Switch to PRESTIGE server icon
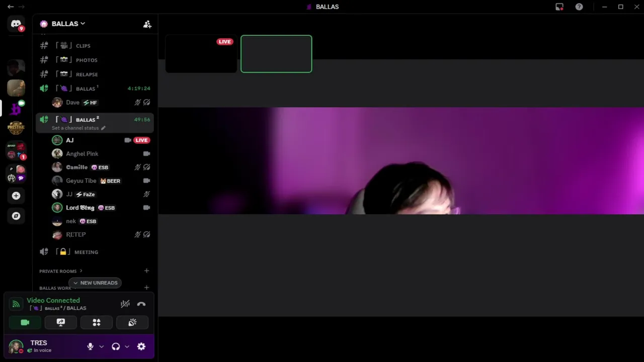The height and width of the screenshot is (362, 644). (x=16, y=128)
